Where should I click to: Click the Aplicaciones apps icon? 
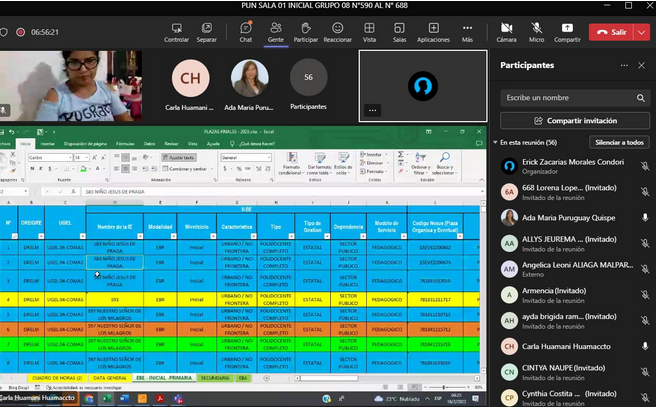click(x=433, y=31)
